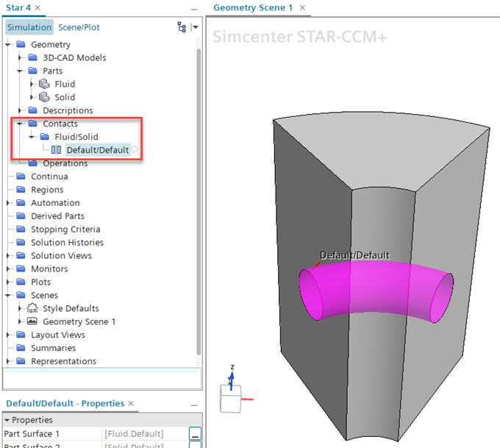Expand the 3D-CAD Models node
Image resolution: width=500 pixels, height=448 pixels.
click(x=21, y=57)
